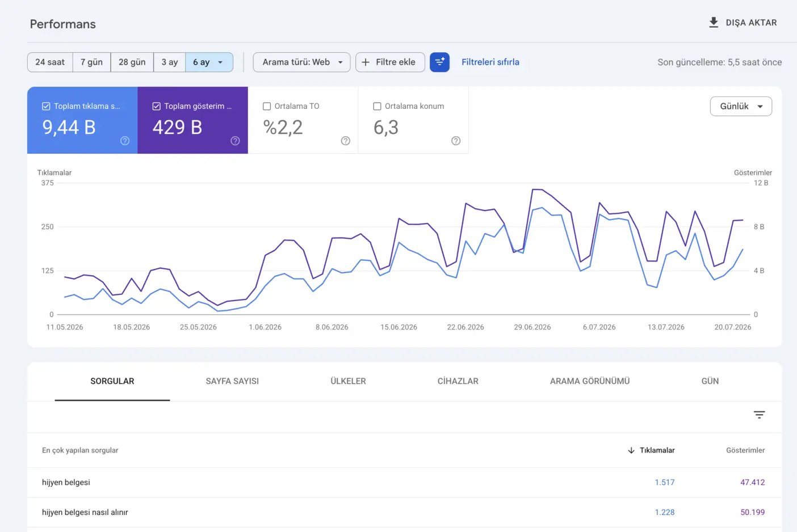
Task: Click the Filtreleri sıfırla link
Action: (490, 62)
